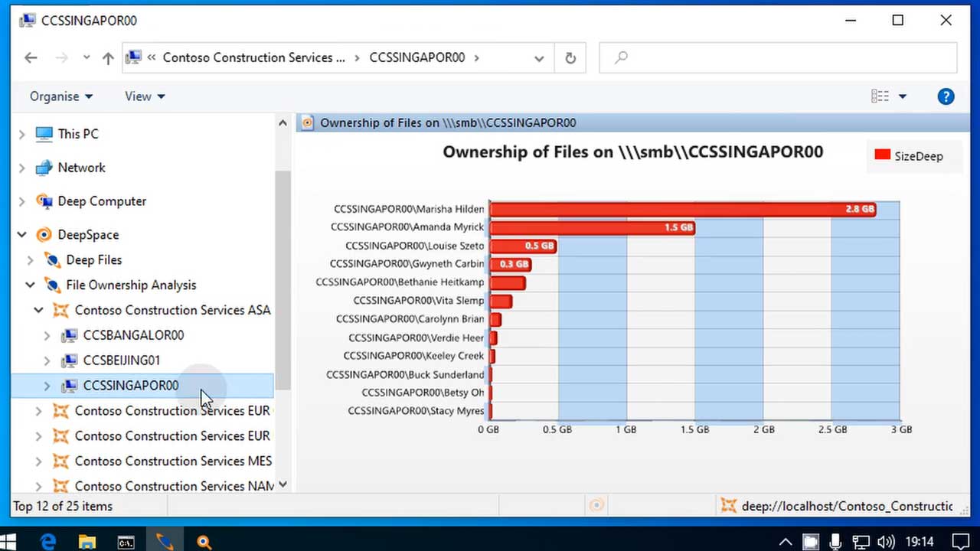
Task: Click the Back navigation arrow
Action: point(31,57)
